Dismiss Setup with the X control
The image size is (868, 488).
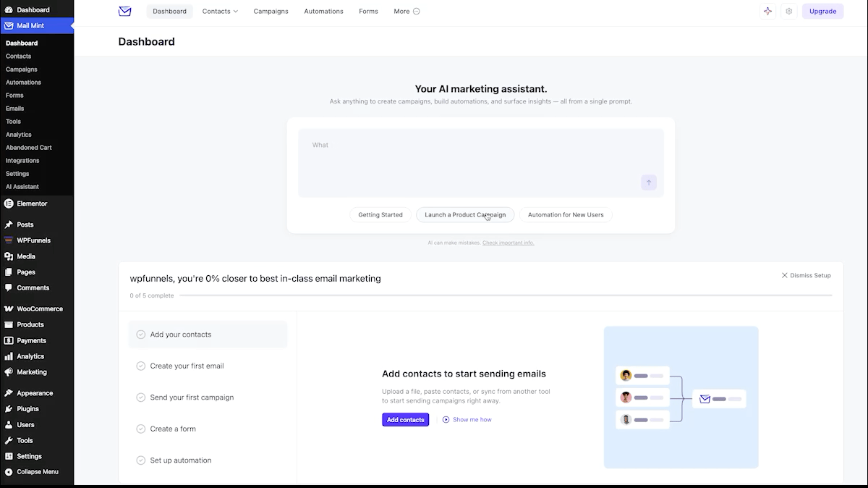[x=806, y=275]
